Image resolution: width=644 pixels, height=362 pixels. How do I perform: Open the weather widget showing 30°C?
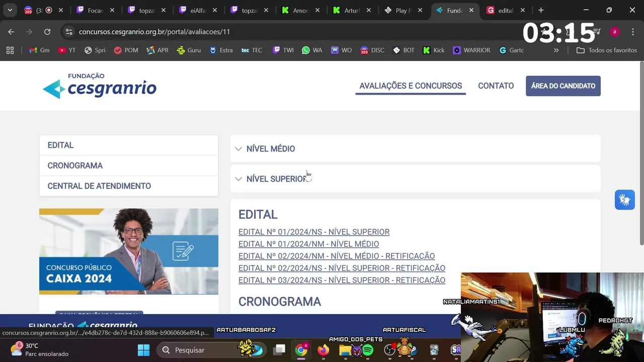click(x=39, y=350)
